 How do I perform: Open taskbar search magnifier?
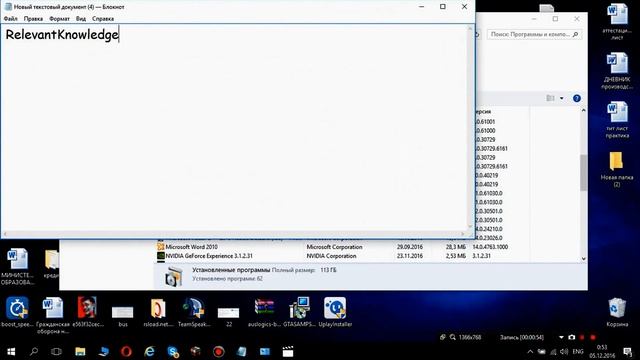(34, 351)
